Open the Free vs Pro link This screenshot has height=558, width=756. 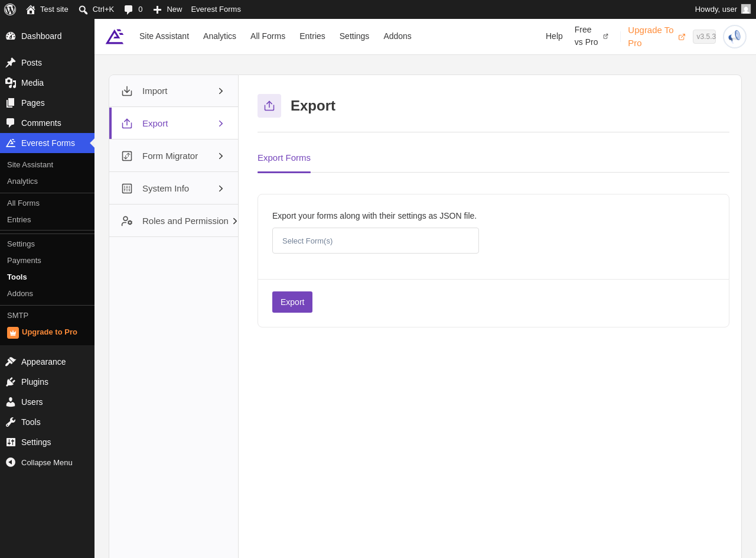coord(591,36)
